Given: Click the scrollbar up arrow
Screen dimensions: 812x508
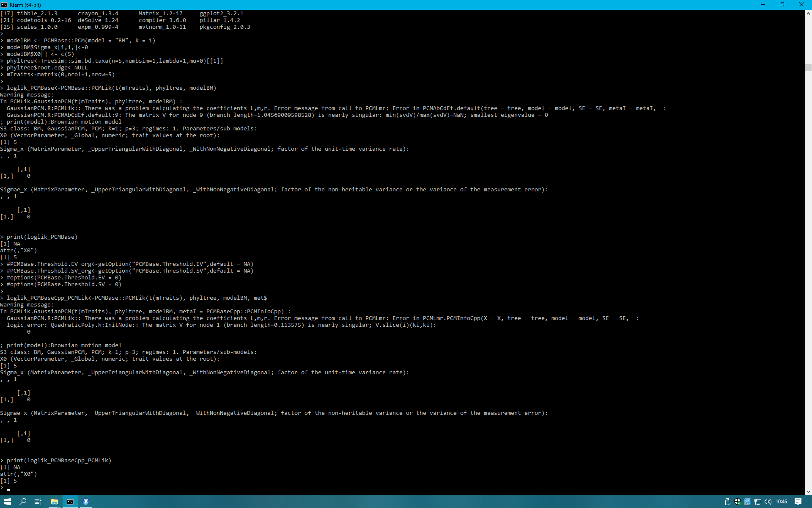Looking at the screenshot, I should (808, 14).
